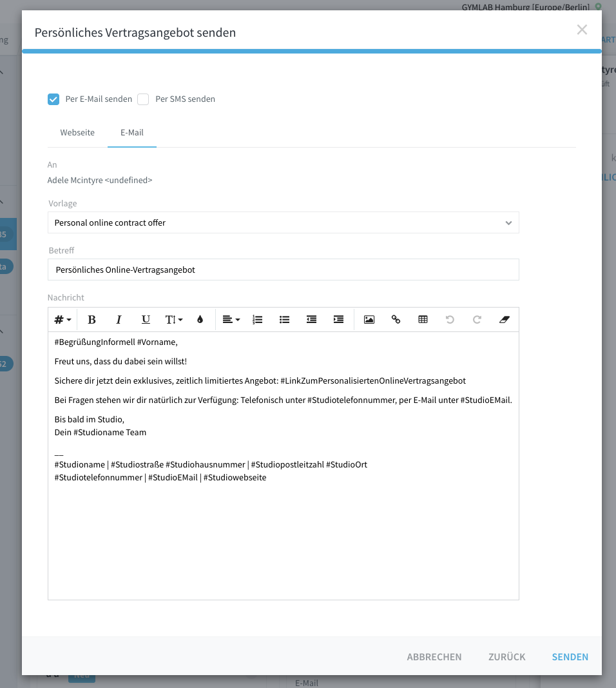Screen dimensions: 616x688
Task: Switch to the Webseite tab
Action: [x=77, y=133]
